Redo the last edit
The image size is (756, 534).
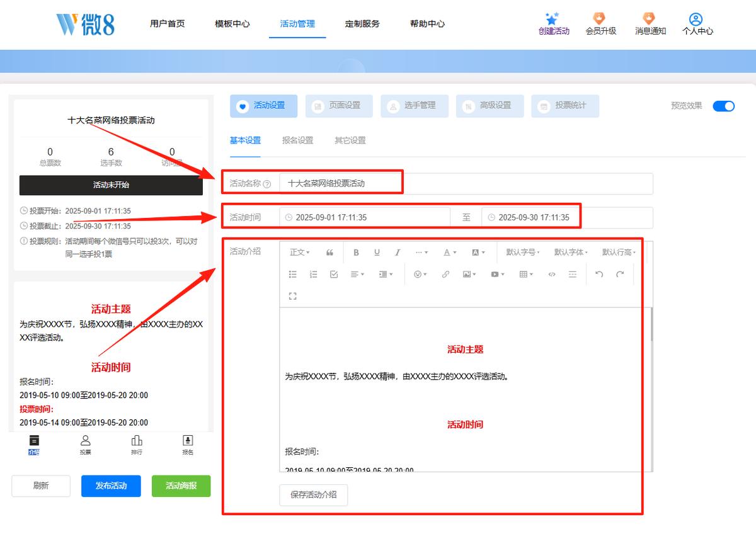[x=620, y=274]
